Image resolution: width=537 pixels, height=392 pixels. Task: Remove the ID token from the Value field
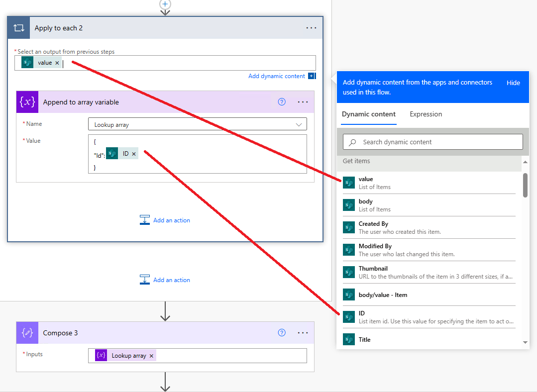134,153
